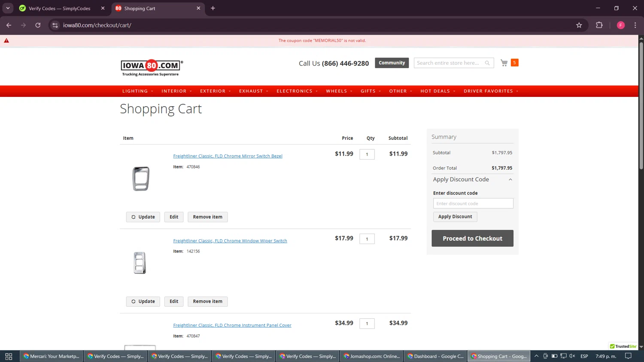Click the Community button
This screenshot has height=362, width=644.
click(x=392, y=63)
